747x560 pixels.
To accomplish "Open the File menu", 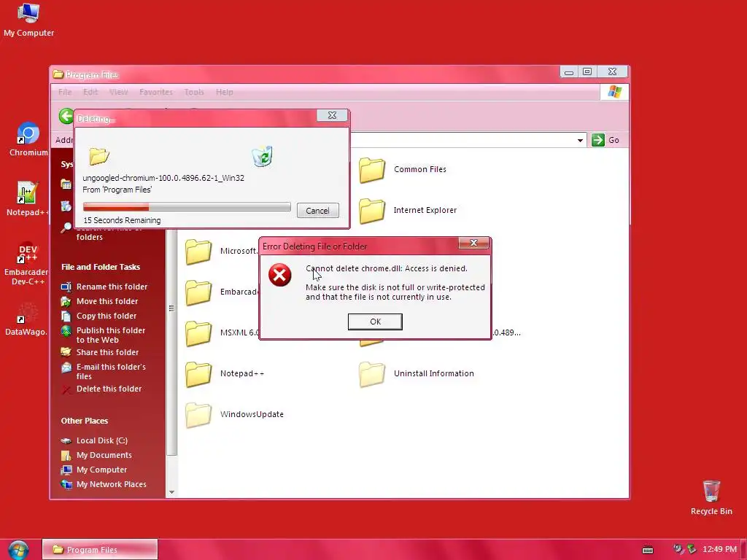I will (x=65, y=92).
